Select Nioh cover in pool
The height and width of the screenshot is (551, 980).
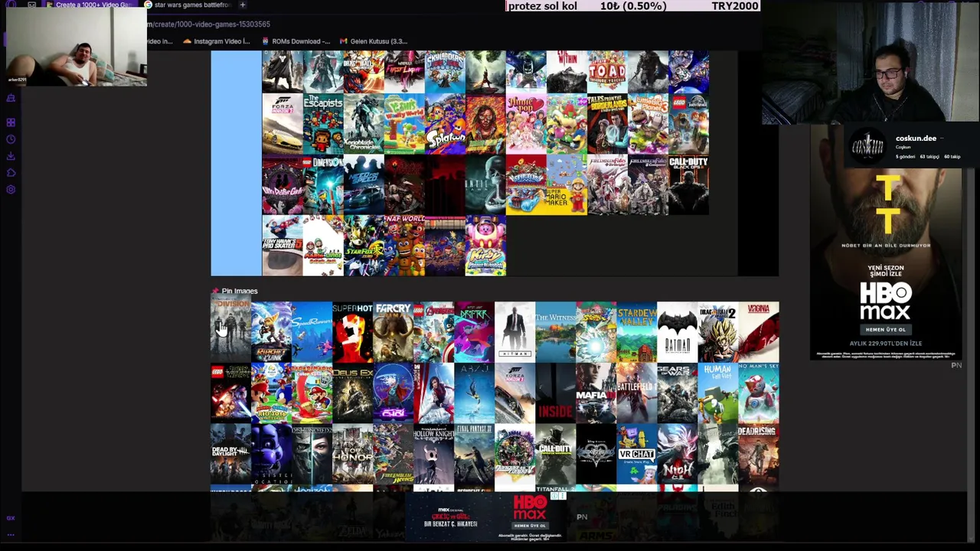[x=677, y=455]
